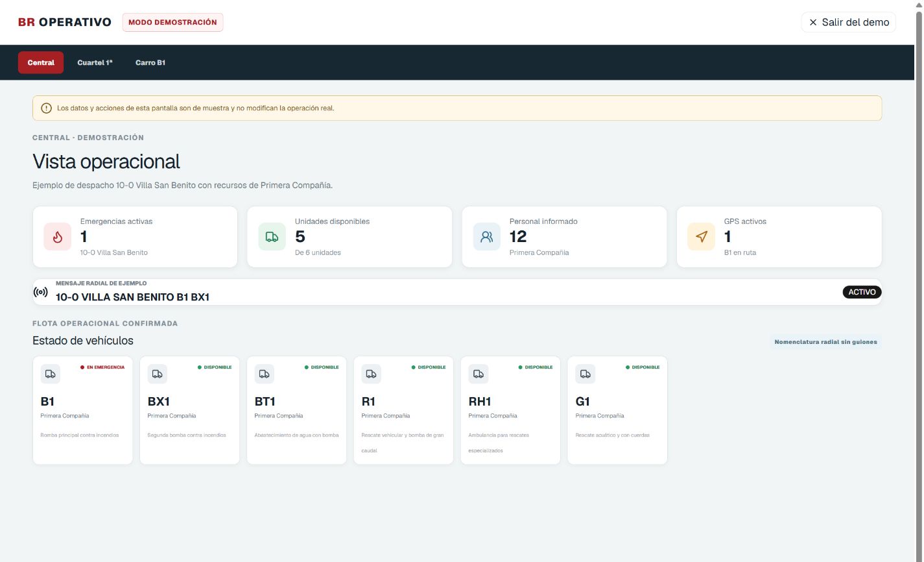
Task: Click the Vista operacional heading
Action: [x=106, y=162]
